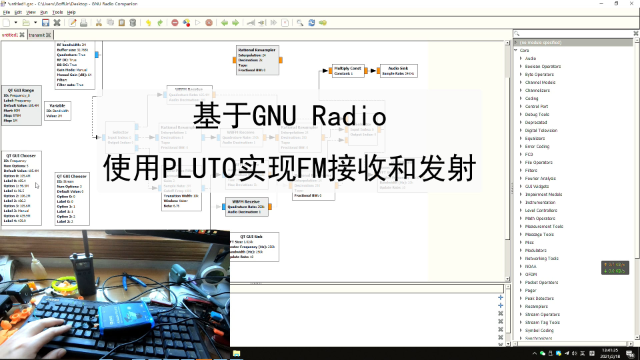Close the transmit tab

coord(49,35)
